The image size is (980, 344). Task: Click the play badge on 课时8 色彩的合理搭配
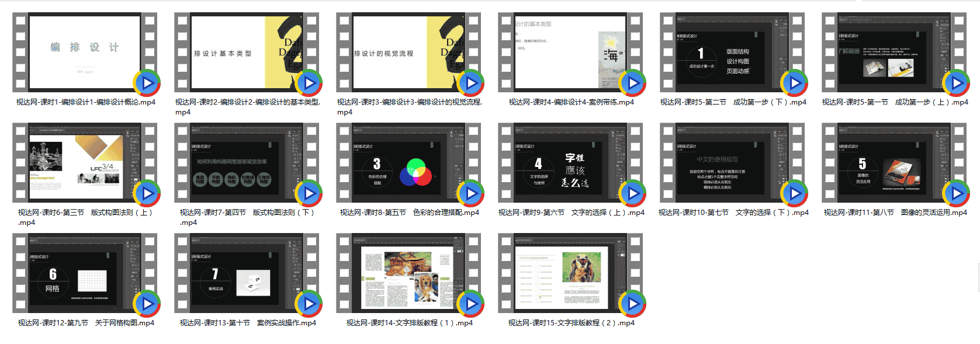470,193
